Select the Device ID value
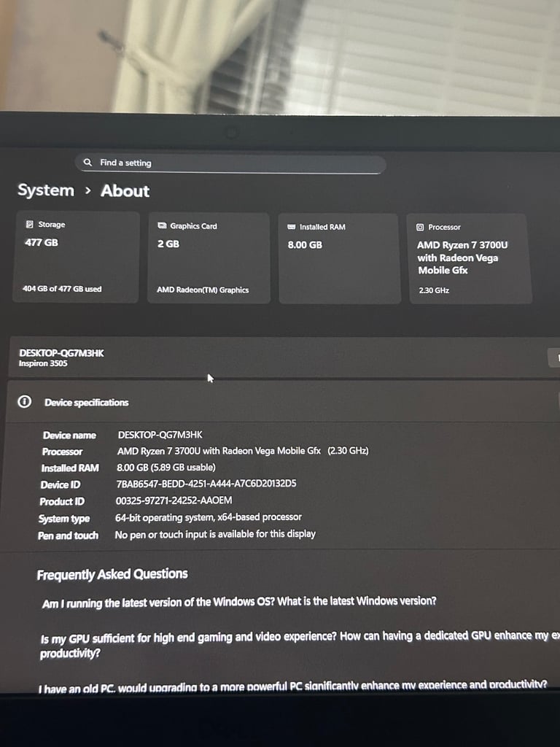The height and width of the screenshot is (747, 560). pos(206,484)
